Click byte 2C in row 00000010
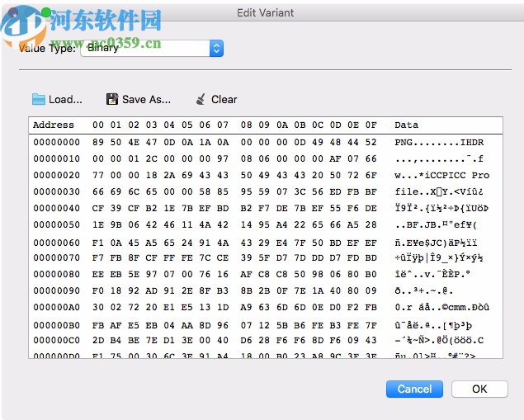 pos(151,158)
